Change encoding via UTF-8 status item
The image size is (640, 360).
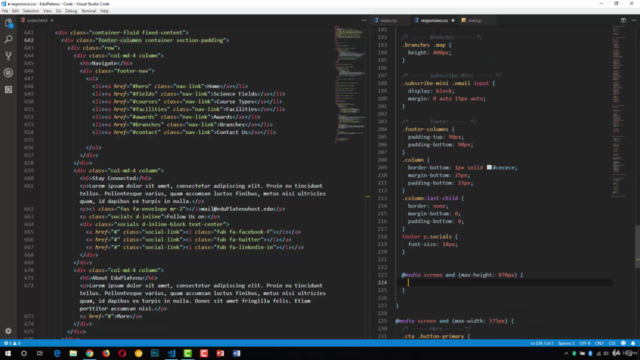[584, 343]
